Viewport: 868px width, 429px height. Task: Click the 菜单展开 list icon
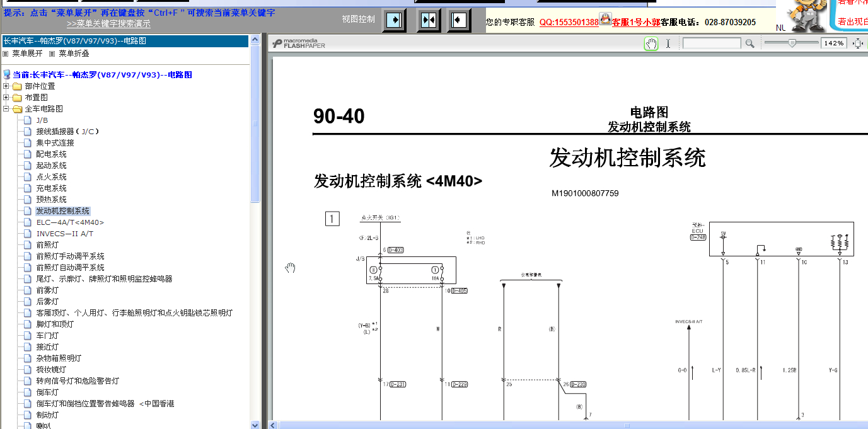point(6,54)
